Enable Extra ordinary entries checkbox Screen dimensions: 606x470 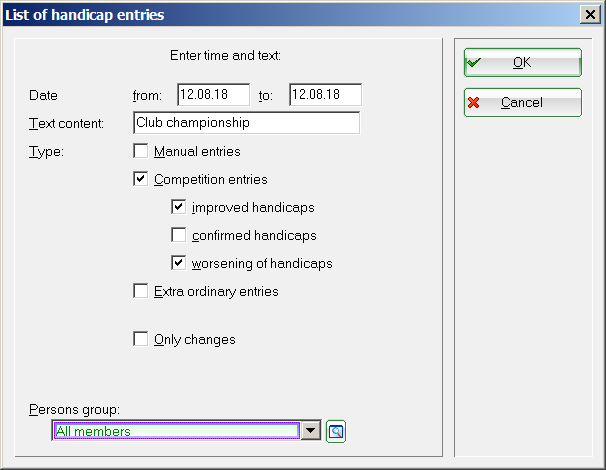pyautogui.click(x=140, y=291)
